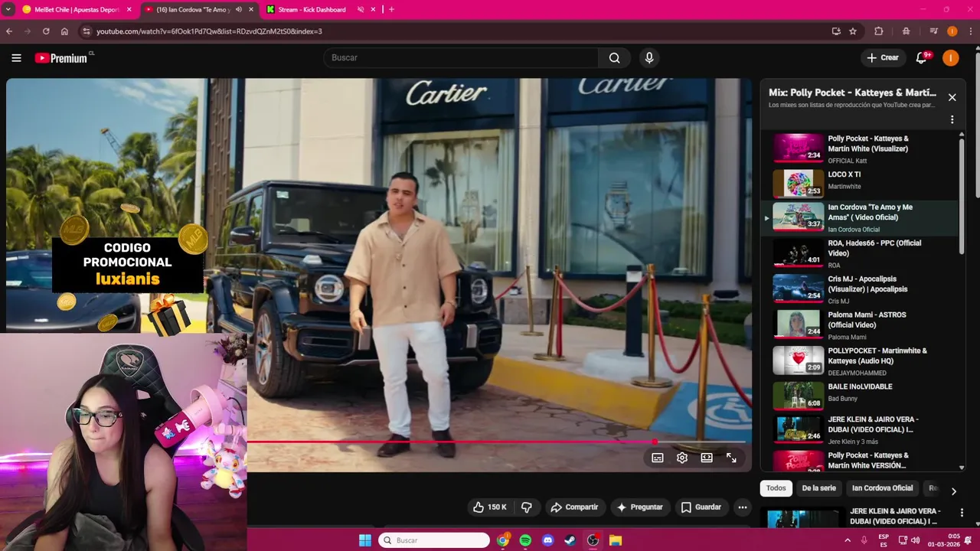The image size is (980, 551).
Task: Open YouTube notifications bell
Action: click(x=922, y=57)
